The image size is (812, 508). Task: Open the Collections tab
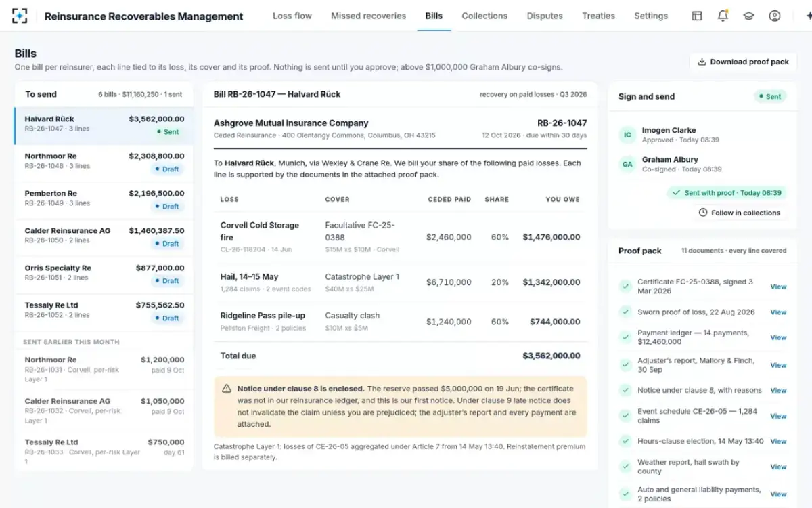pos(484,16)
